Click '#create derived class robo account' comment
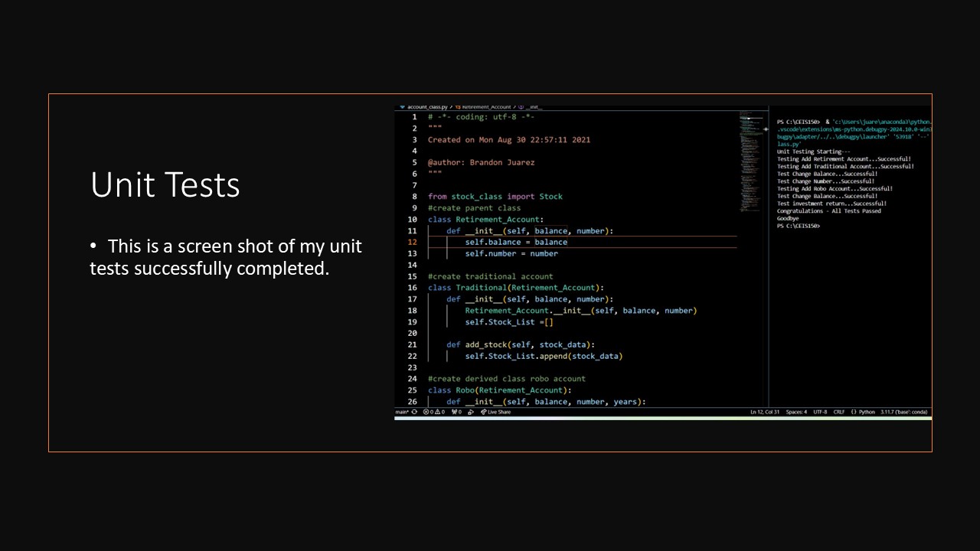 tap(507, 379)
